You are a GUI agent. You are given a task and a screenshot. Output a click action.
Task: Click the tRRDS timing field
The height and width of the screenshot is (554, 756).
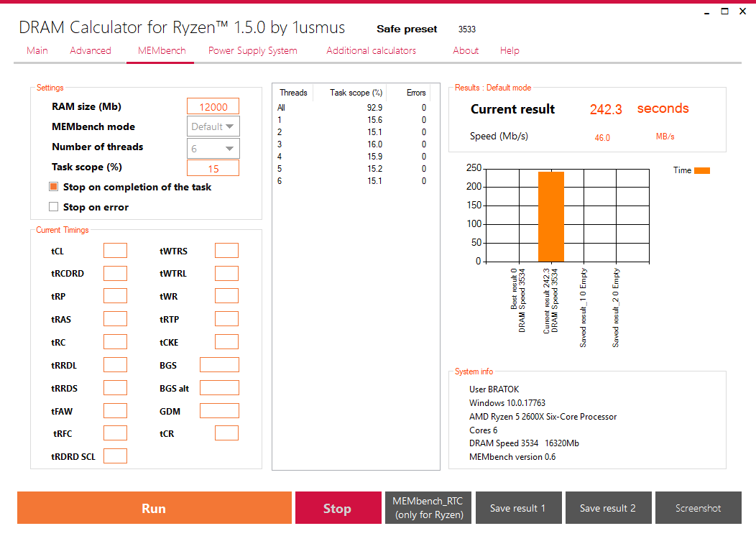[x=115, y=387]
